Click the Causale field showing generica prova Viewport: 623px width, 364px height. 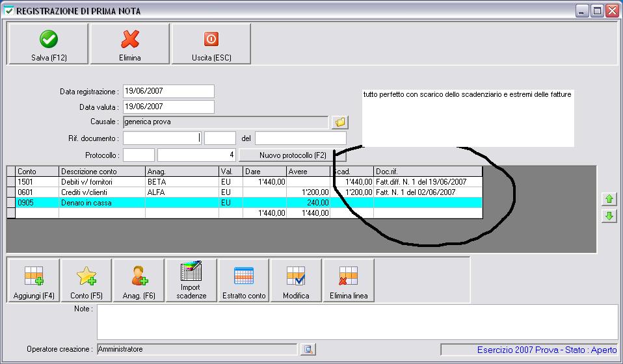226,122
